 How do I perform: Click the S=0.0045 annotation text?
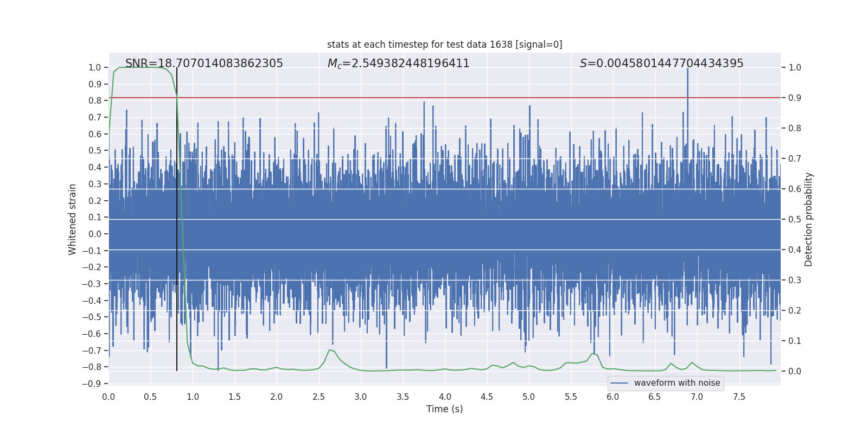(661, 63)
